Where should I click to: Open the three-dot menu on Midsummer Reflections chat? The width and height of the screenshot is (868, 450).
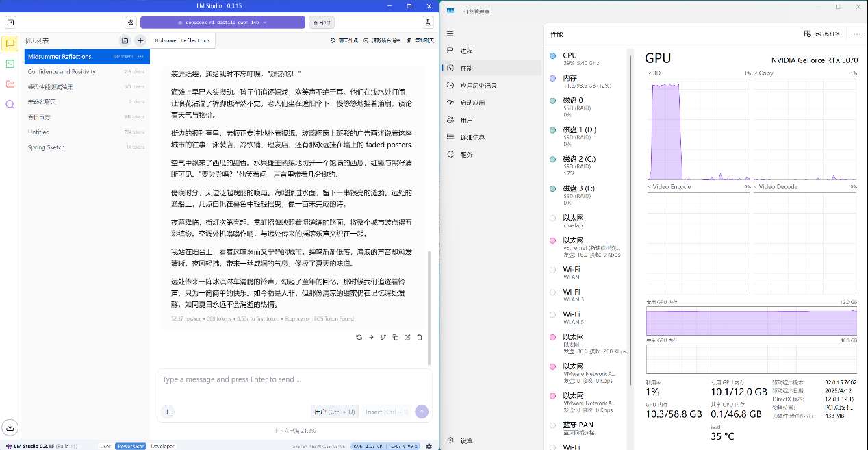tap(140, 56)
